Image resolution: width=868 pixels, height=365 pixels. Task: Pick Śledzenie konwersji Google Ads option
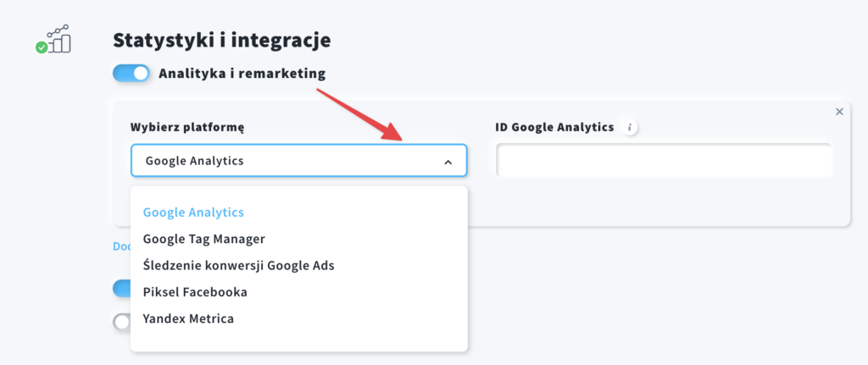point(238,265)
